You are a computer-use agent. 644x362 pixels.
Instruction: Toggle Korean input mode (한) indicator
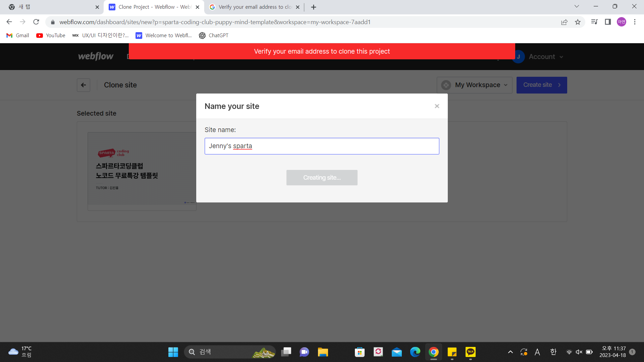coord(553,352)
